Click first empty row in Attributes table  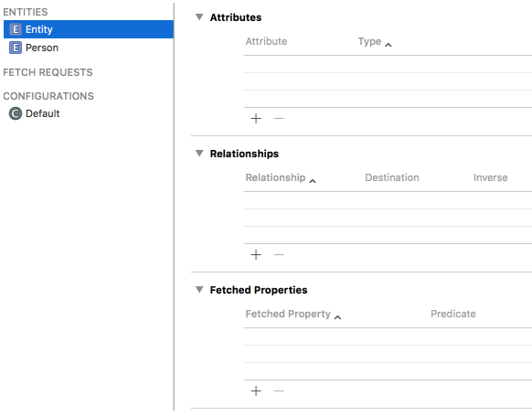(x=388, y=64)
